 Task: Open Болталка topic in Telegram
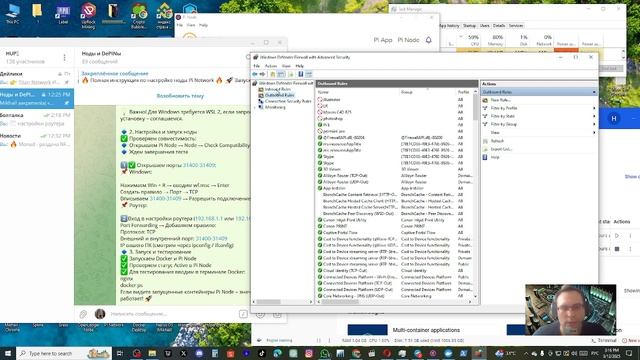[x=37, y=119]
